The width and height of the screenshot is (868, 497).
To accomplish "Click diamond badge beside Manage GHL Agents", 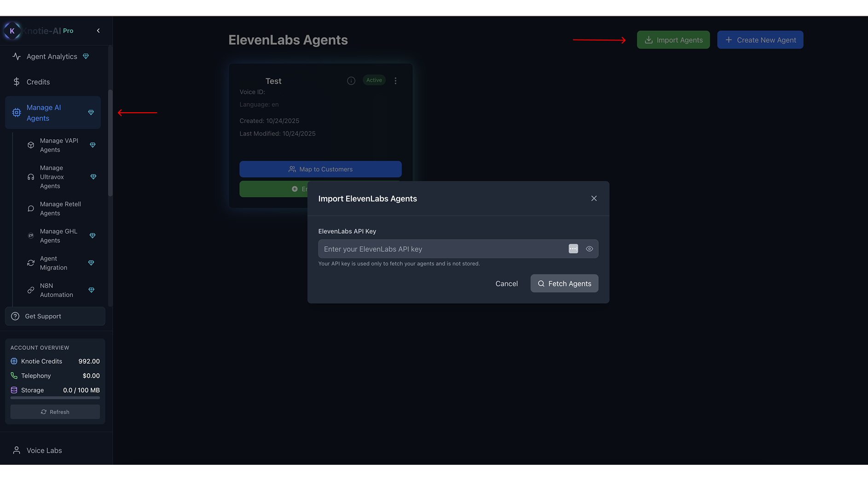I will pyautogui.click(x=93, y=236).
